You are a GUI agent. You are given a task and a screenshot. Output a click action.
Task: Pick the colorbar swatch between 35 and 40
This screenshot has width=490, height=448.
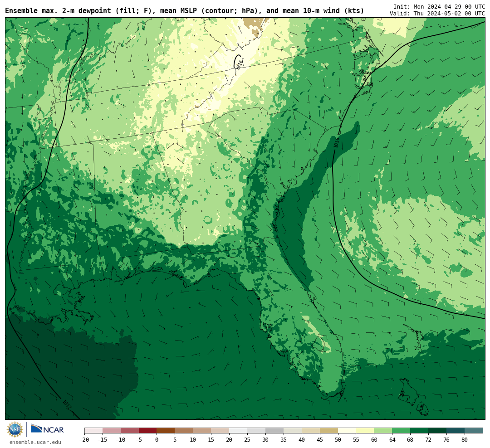coord(293,431)
